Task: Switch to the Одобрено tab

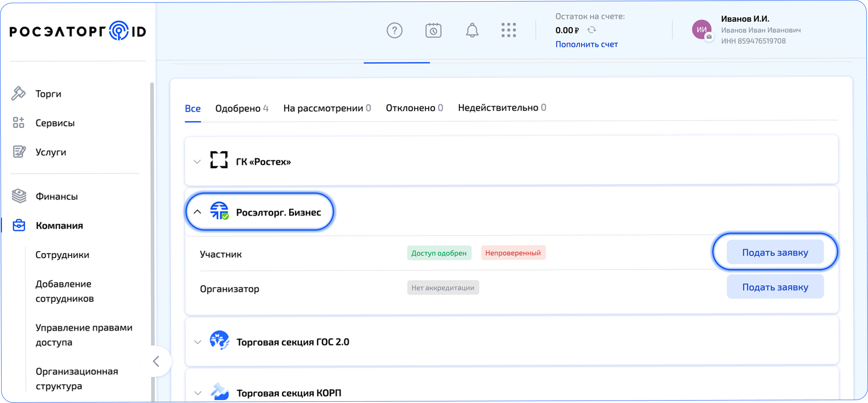Action: coord(242,108)
